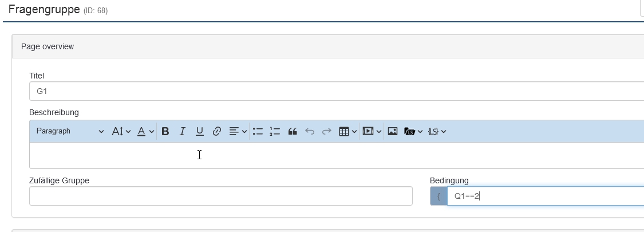Click the redo arrow
Viewport: 644px width, 232px height.
click(327, 131)
